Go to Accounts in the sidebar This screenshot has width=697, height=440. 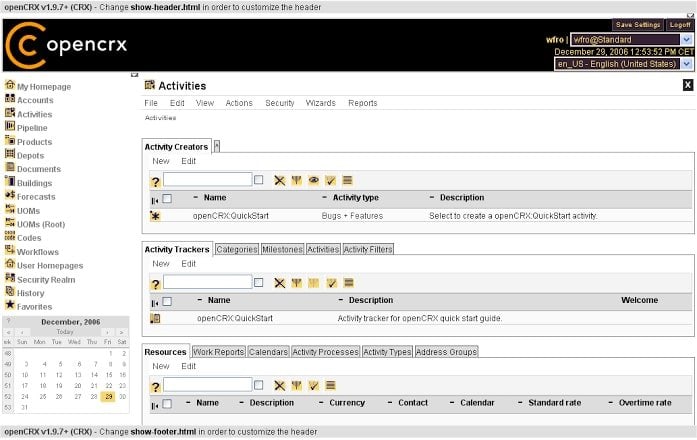pyautogui.click(x=35, y=100)
